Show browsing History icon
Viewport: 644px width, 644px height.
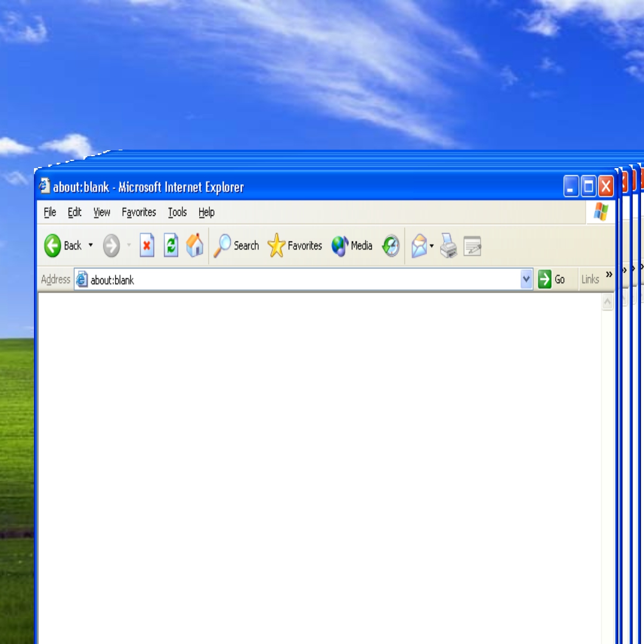coord(391,246)
